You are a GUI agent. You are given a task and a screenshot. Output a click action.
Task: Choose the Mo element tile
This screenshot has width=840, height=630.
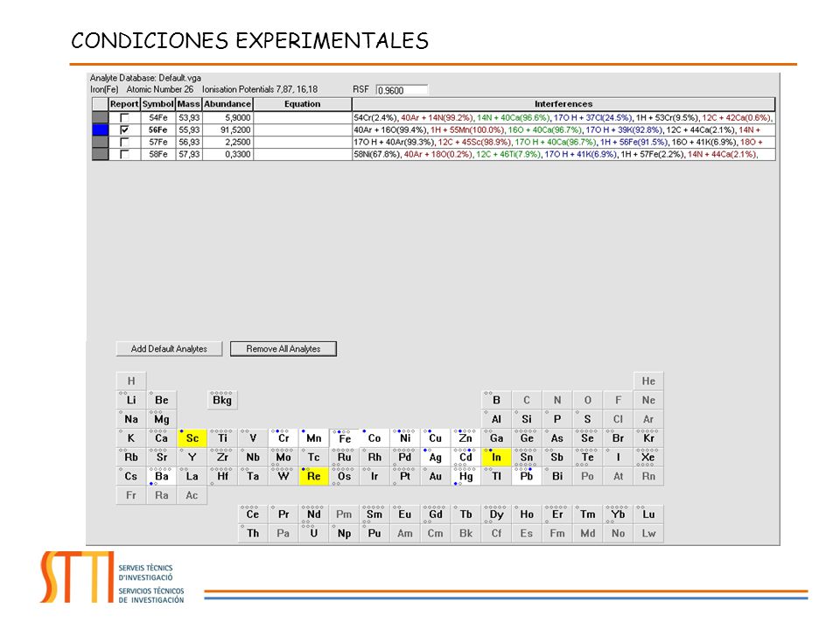(x=283, y=457)
